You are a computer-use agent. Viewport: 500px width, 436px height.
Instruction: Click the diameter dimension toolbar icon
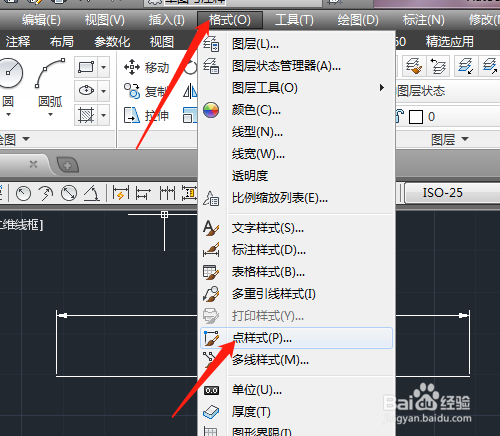(x=69, y=193)
